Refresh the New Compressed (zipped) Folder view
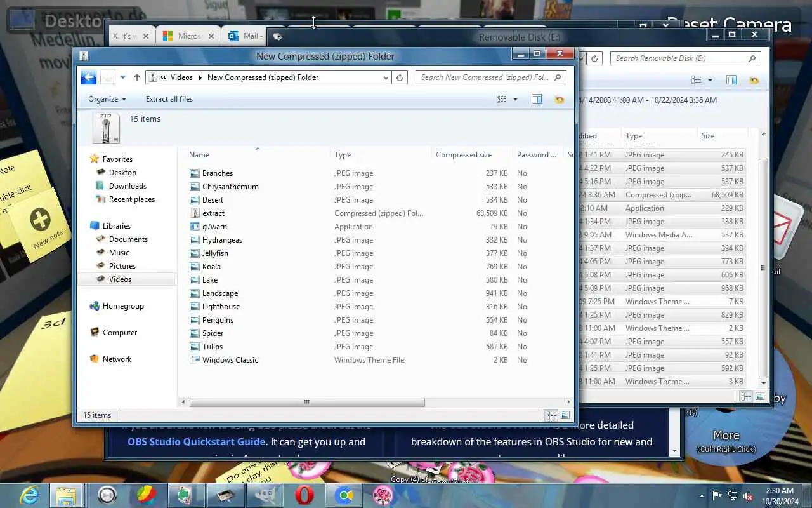 pos(400,77)
